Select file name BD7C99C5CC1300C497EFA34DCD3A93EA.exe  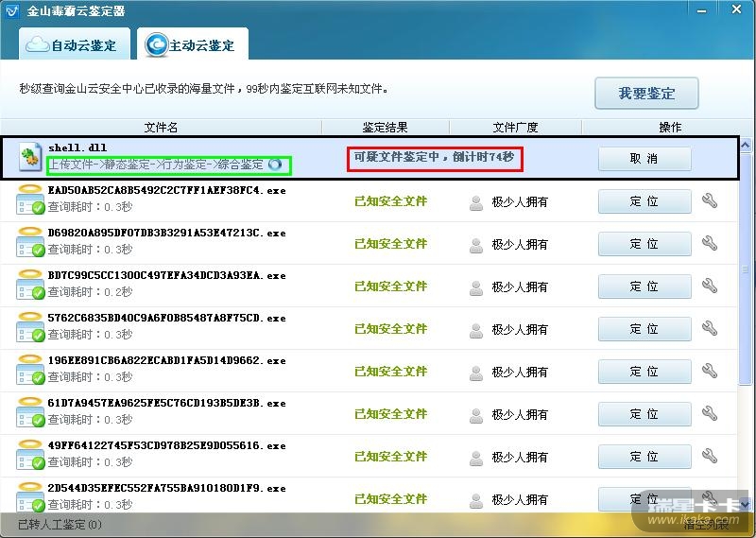tap(167, 275)
